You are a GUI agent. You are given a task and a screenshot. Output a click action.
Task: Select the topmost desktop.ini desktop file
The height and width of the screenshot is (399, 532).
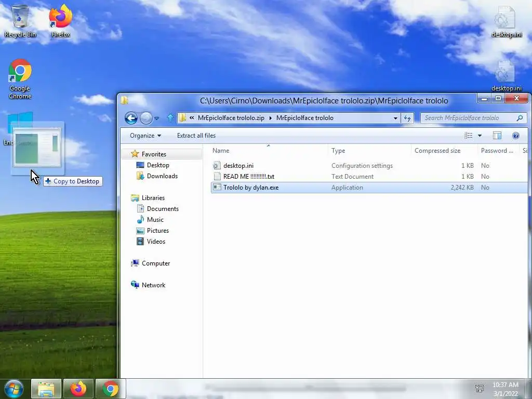(x=506, y=21)
